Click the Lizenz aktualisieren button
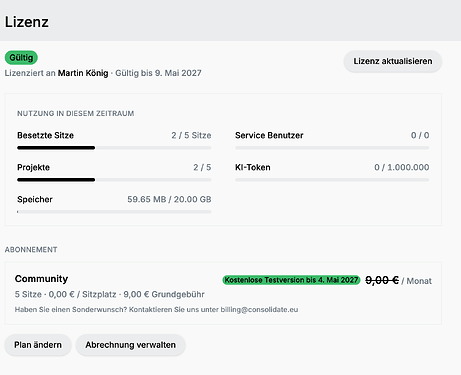This screenshot has width=461, height=375. click(393, 61)
